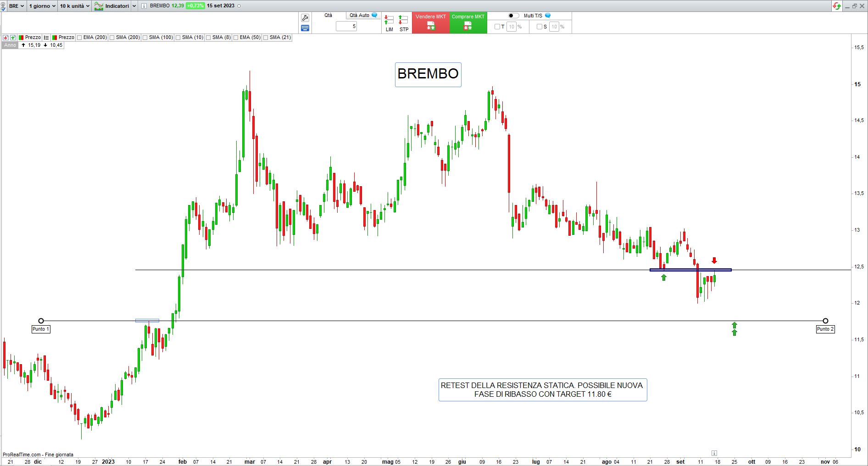Click the blue keyboard shortcuts icon
This screenshot has height=466, width=868.
point(305,28)
